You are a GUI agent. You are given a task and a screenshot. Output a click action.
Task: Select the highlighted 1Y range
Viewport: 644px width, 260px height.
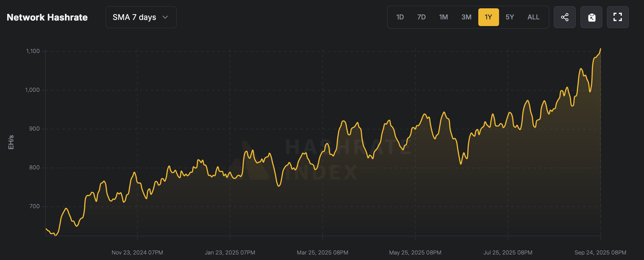click(488, 17)
